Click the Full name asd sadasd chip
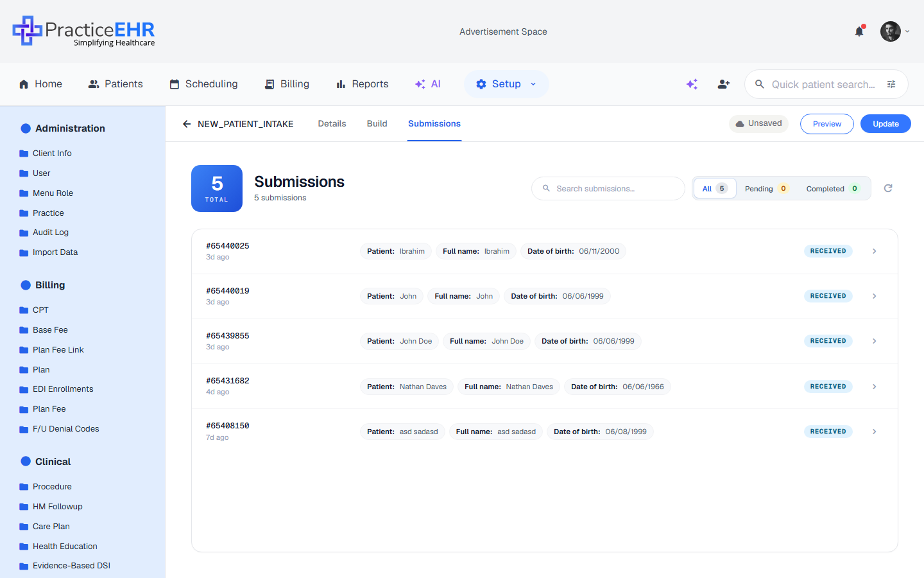This screenshot has height=578, width=924. point(496,432)
